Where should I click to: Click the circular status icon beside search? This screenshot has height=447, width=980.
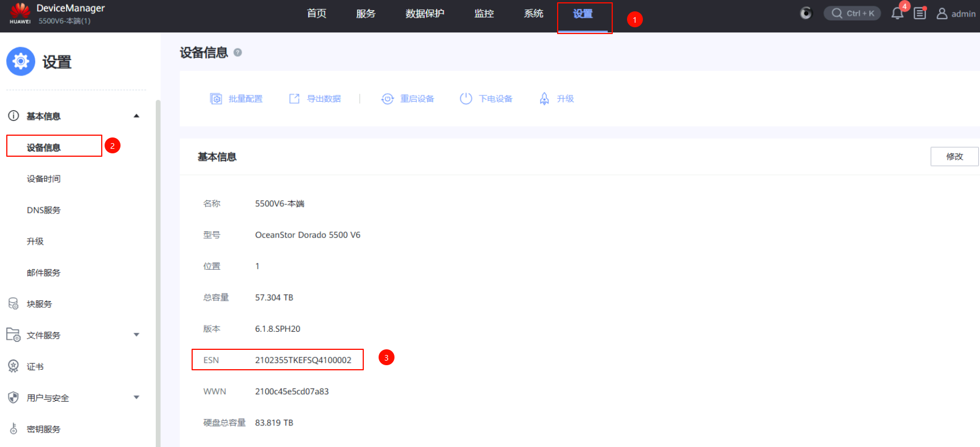coord(806,13)
